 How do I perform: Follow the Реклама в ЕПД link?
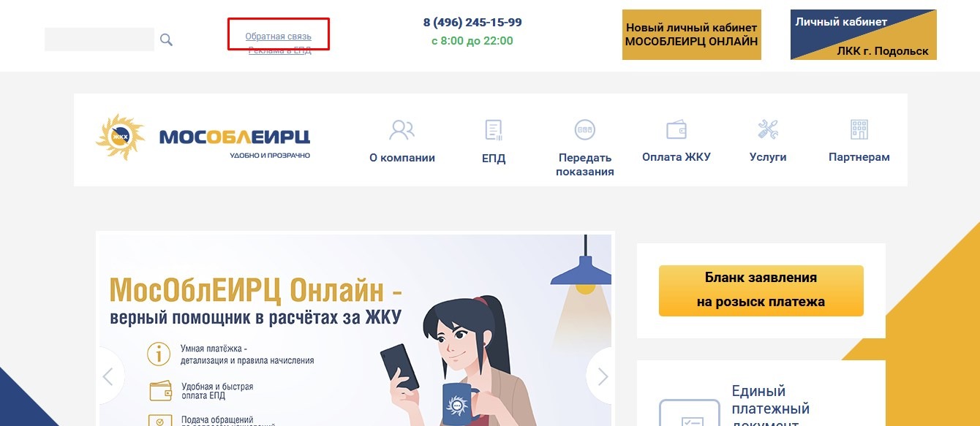279,50
